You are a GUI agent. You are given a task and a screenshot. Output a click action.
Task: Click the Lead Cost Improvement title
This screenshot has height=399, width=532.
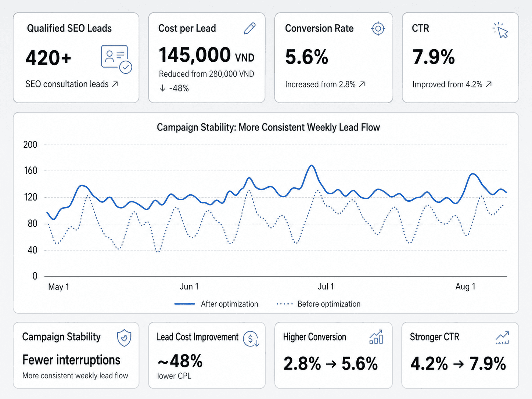[x=198, y=337]
